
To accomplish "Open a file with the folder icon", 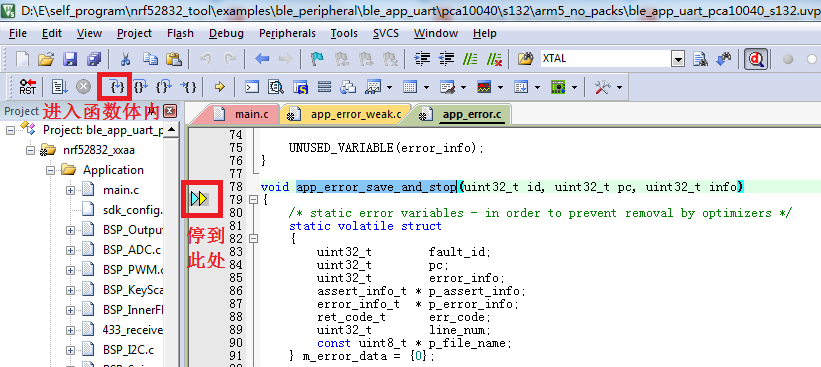I will coord(46,59).
